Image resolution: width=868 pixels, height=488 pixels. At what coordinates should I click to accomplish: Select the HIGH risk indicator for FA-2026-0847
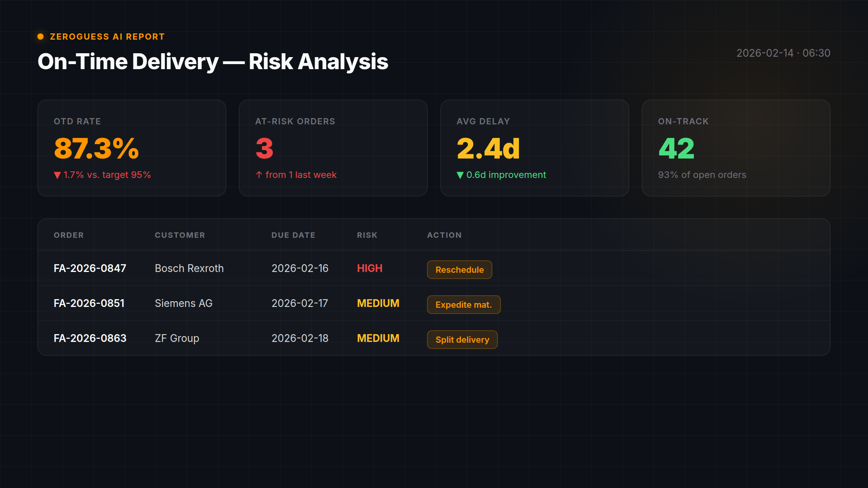[x=369, y=268]
